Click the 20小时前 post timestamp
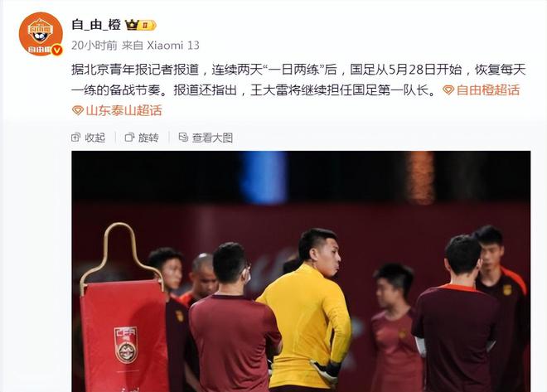This screenshot has width=547, height=392. click(x=94, y=46)
